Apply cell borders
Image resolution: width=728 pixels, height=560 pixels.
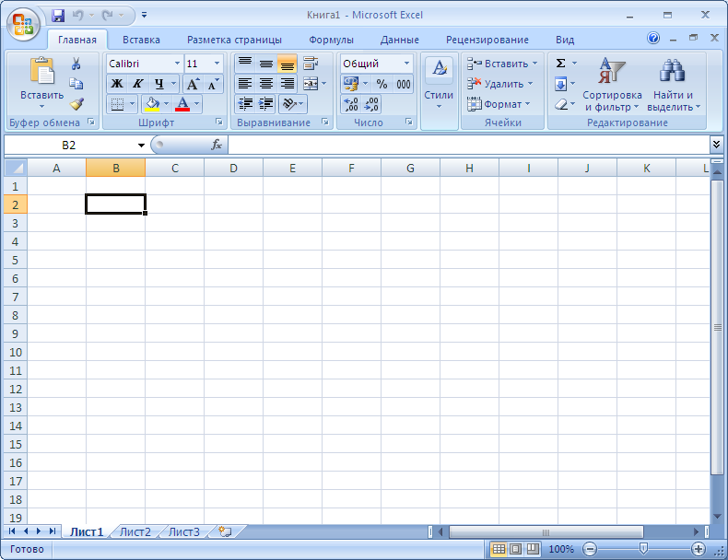(117, 104)
